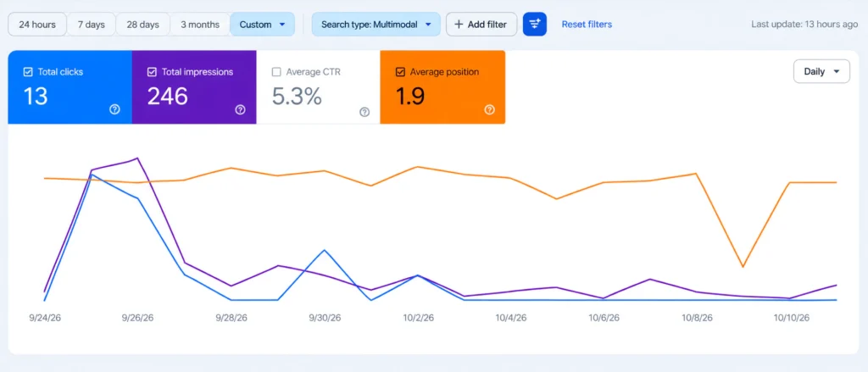Viewport: 868px width, 372px height.
Task: Click the blue filter sparkle icon button
Action: click(535, 25)
